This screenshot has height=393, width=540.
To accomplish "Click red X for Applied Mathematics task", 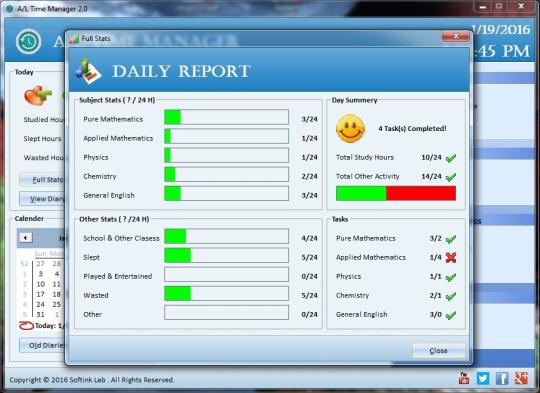I will (x=451, y=258).
